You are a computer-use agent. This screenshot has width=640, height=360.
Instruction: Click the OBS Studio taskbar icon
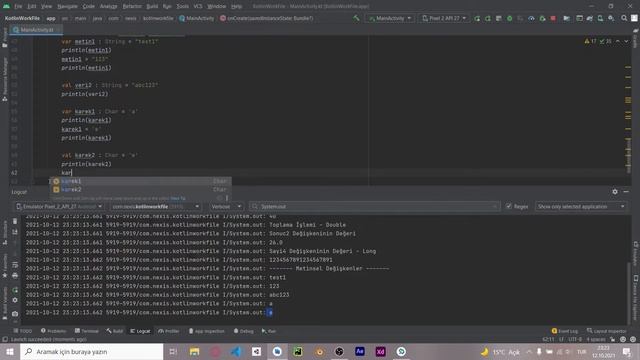[x=339, y=351]
